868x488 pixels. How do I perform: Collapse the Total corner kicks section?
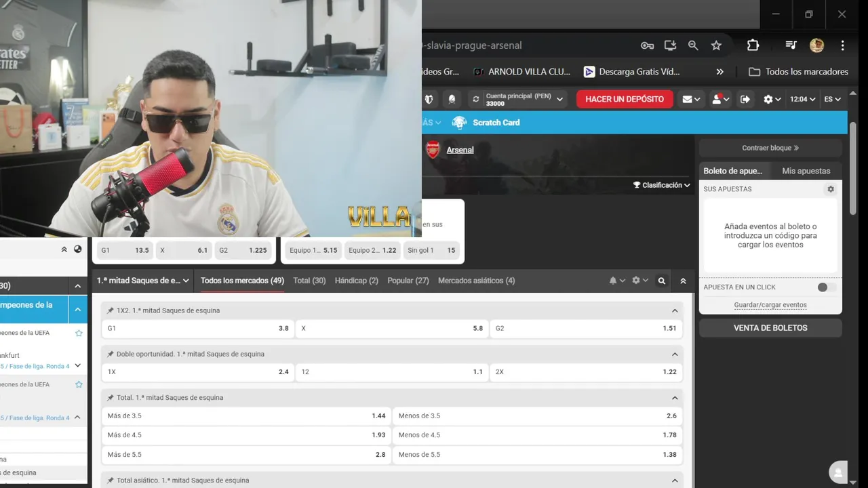[675, 398]
